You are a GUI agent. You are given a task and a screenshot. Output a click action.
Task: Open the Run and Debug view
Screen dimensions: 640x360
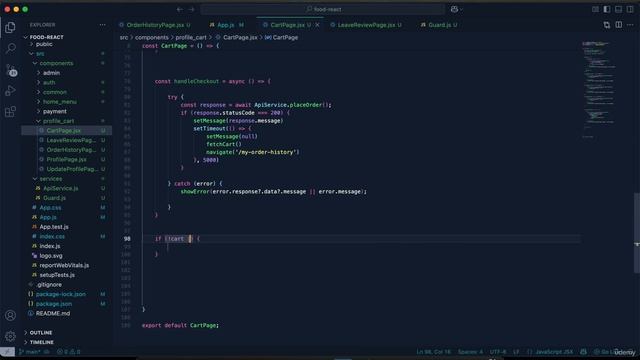click(x=10, y=91)
